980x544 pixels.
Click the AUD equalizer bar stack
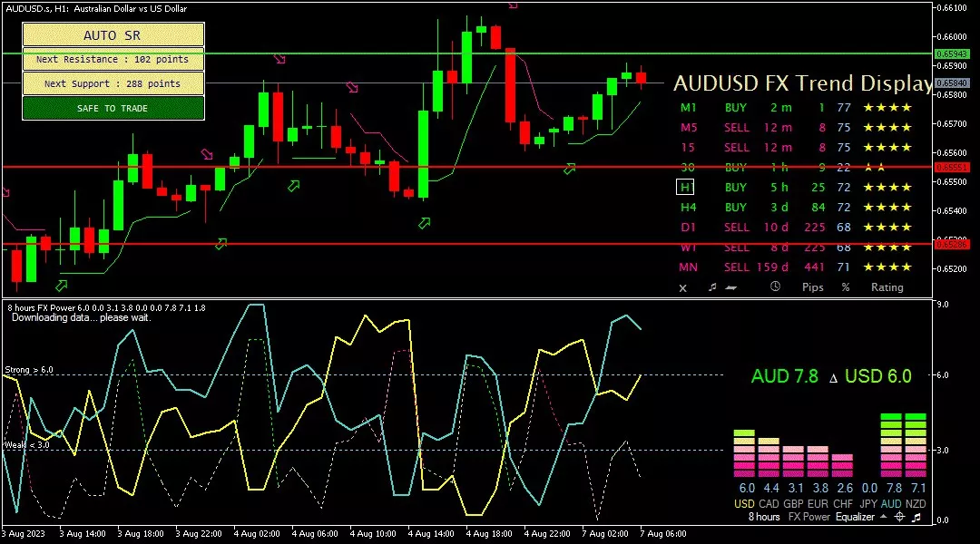coord(891,445)
